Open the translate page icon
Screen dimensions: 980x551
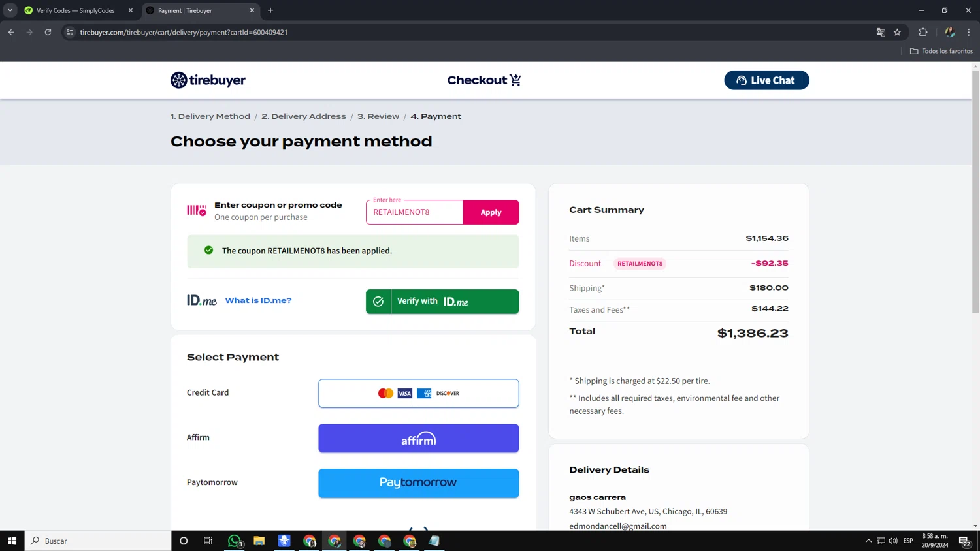[881, 32]
